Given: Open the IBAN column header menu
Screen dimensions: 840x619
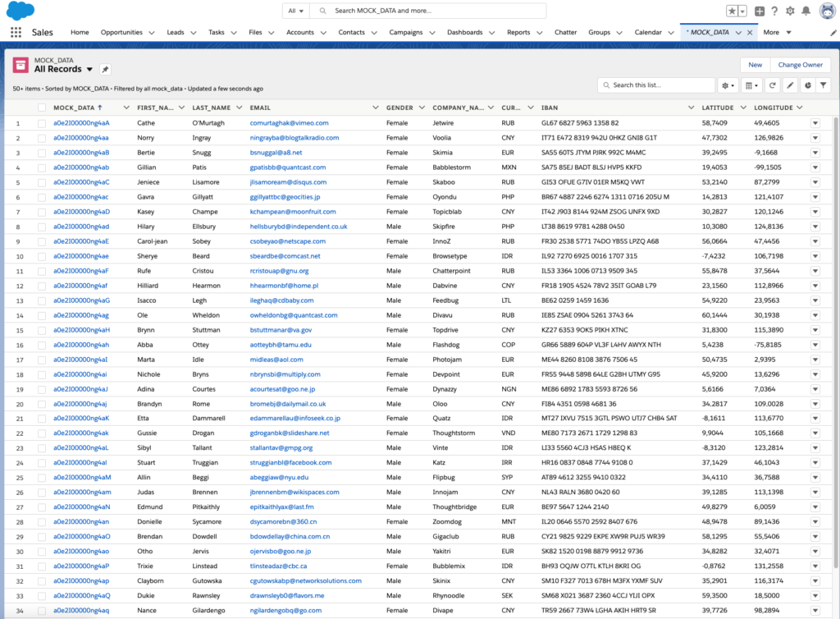Looking at the screenshot, I should point(691,108).
